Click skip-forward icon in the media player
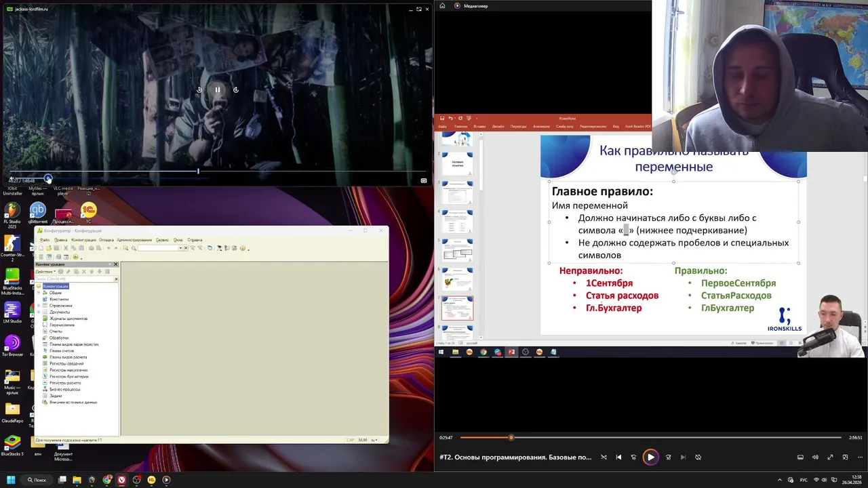 tap(668, 457)
